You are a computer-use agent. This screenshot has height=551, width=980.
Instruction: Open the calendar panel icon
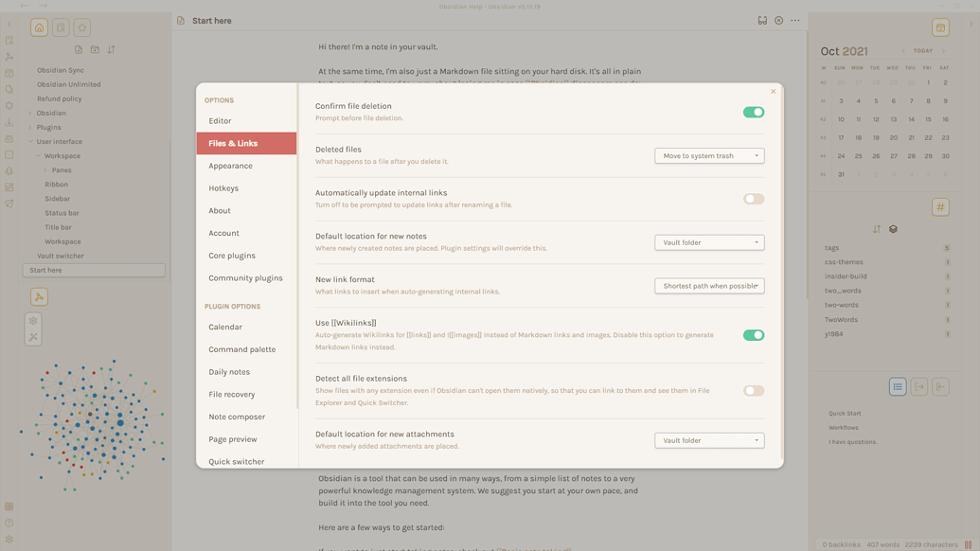[940, 27]
